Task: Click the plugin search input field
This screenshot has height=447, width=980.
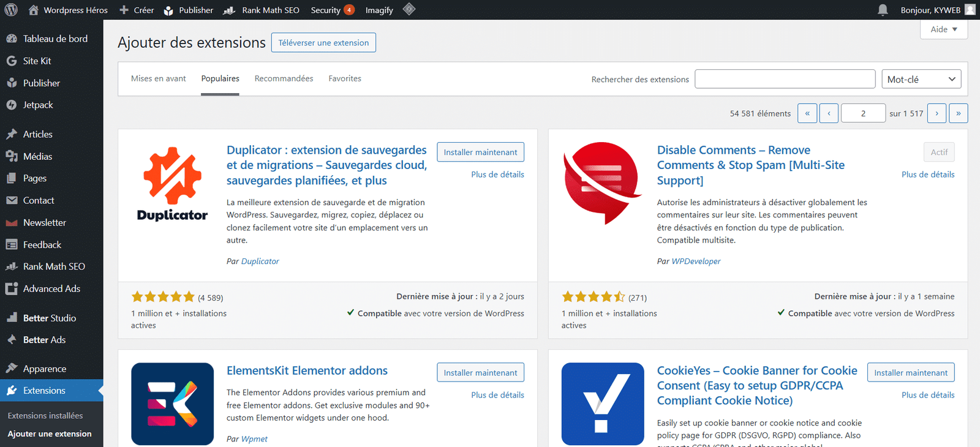Action: tap(785, 79)
